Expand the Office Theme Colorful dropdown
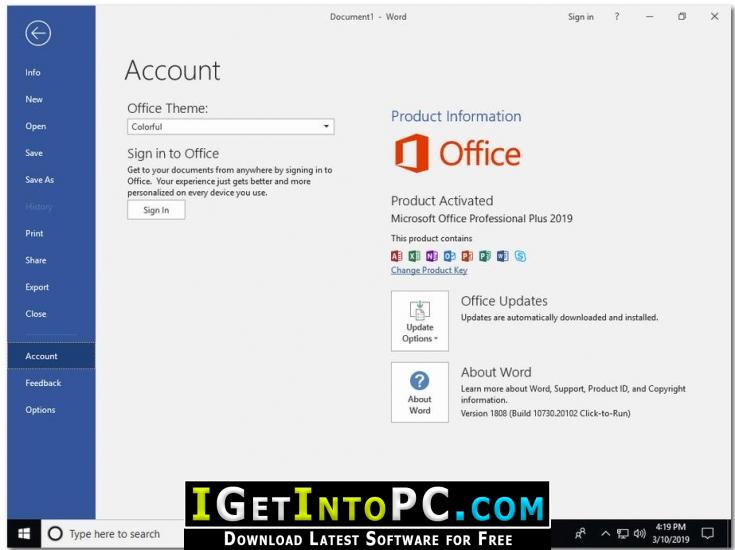This screenshot has width=735, height=550. (231, 127)
